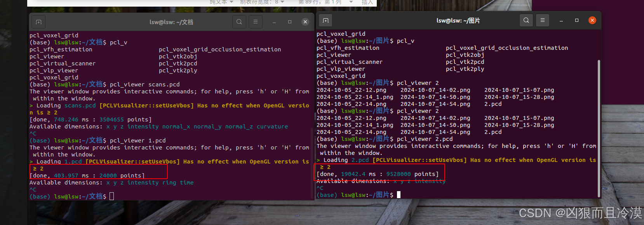Minimize the ~/文档 terminal window
The image size is (644, 225).
pyautogui.click(x=274, y=22)
